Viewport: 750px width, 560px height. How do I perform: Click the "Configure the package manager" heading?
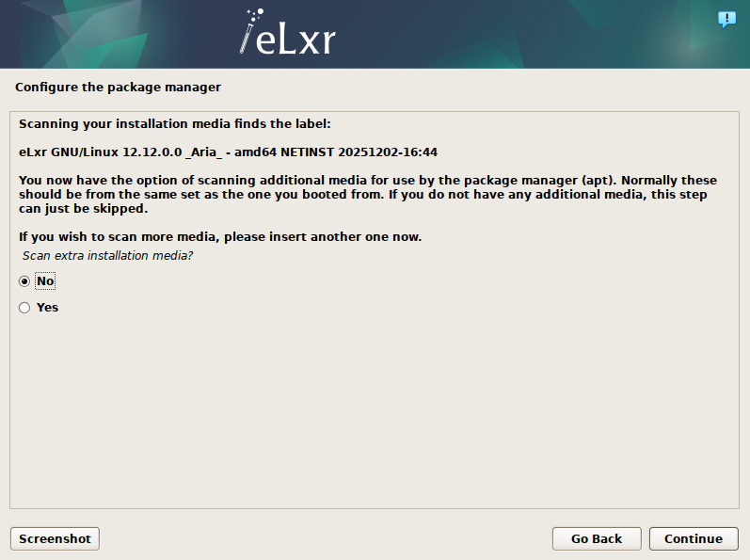click(118, 88)
